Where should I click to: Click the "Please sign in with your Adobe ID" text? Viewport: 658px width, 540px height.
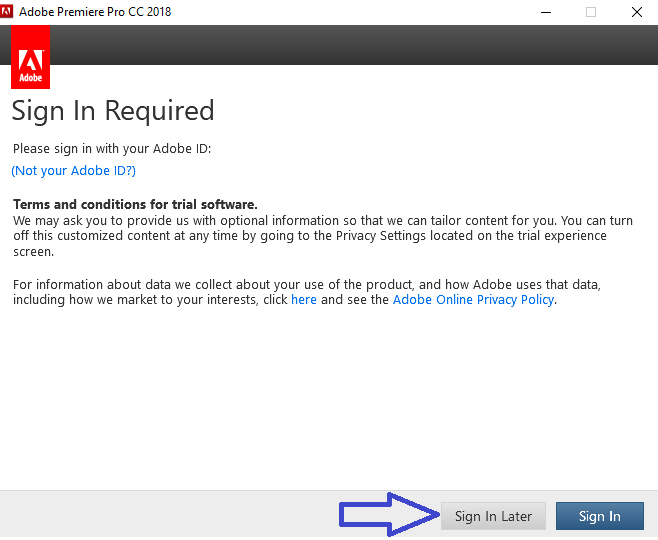112,149
